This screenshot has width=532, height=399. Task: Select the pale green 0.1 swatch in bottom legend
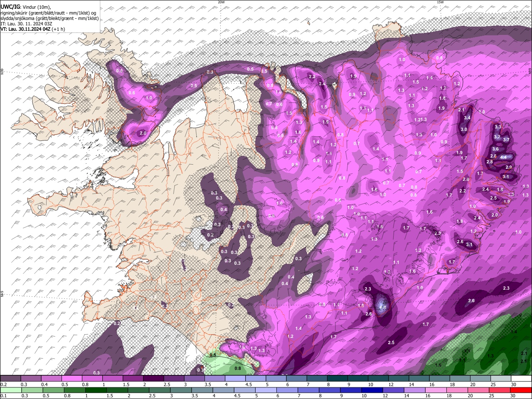[10, 390]
